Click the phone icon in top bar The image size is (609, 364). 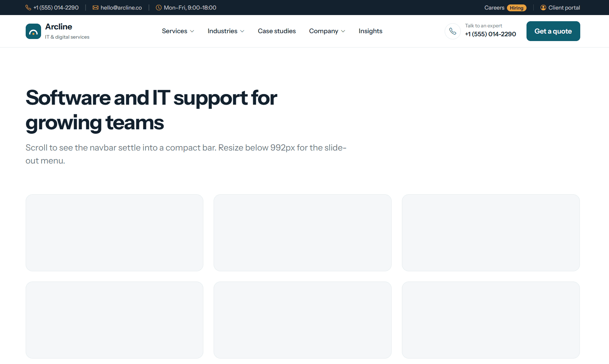click(28, 8)
